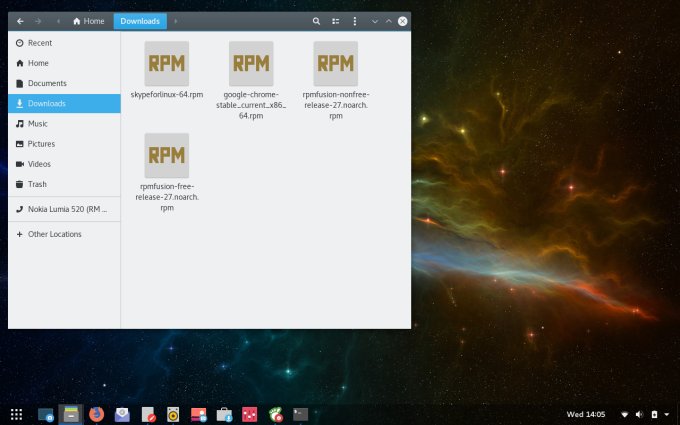
Task: Click the skypeforlinux-64.rpm file name
Action: pyautogui.click(x=167, y=95)
